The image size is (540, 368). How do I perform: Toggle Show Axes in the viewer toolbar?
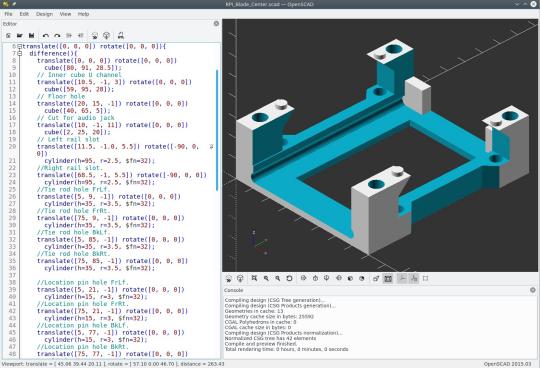(x=402, y=278)
